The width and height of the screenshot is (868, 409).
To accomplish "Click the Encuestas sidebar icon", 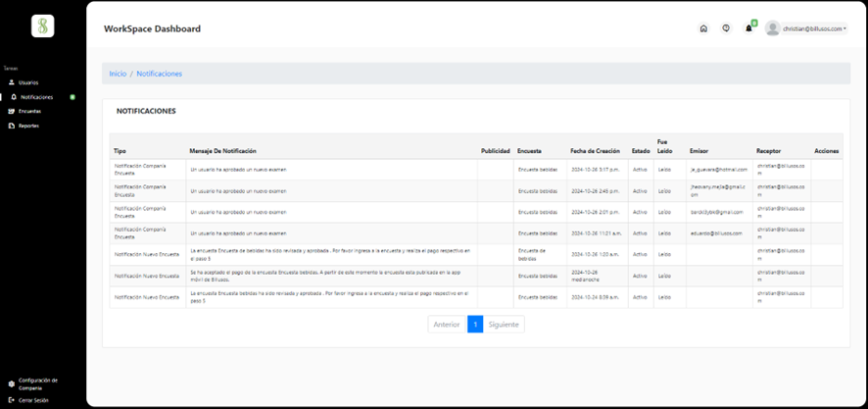I will 12,111.
